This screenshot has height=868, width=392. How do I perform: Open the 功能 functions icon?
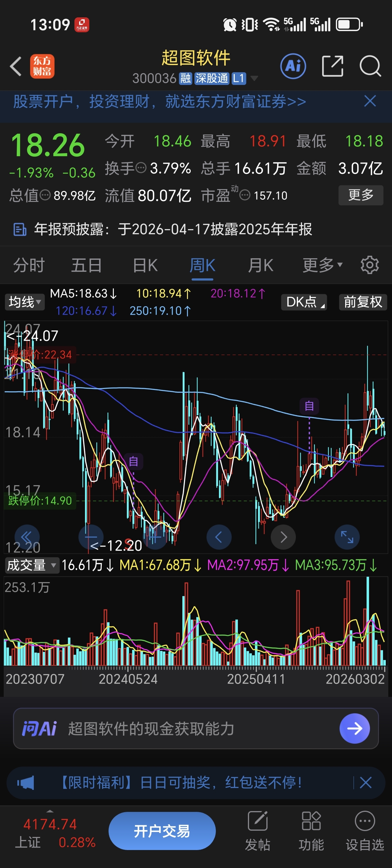(x=311, y=831)
